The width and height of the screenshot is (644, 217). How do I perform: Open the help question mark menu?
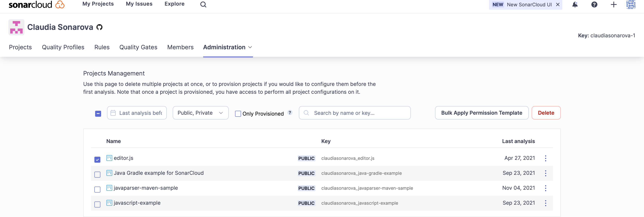click(x=594, y=4)
